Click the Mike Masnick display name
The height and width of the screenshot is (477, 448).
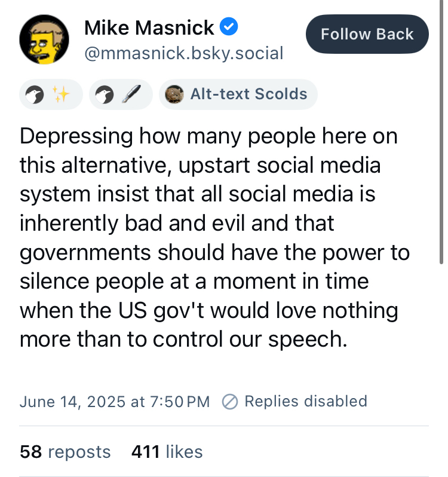(149, 27)
